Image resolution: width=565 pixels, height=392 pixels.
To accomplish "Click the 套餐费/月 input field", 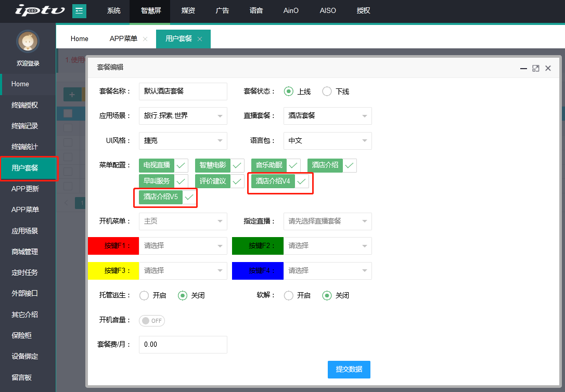I will [x=183, y=345].
